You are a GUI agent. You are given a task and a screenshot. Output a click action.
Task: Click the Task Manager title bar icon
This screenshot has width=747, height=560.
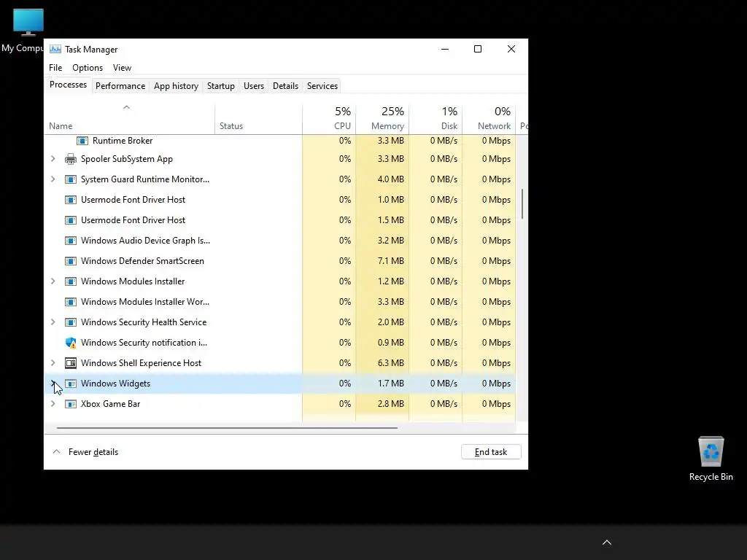55,49
